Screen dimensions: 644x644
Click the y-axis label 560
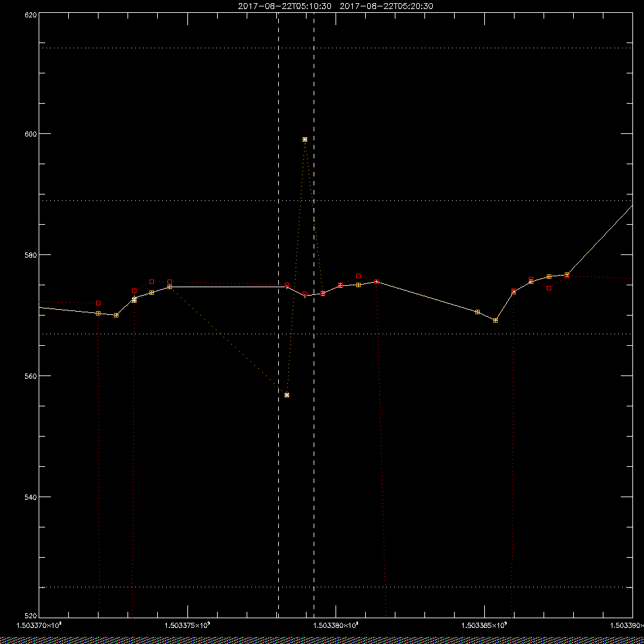pos(30,376)
